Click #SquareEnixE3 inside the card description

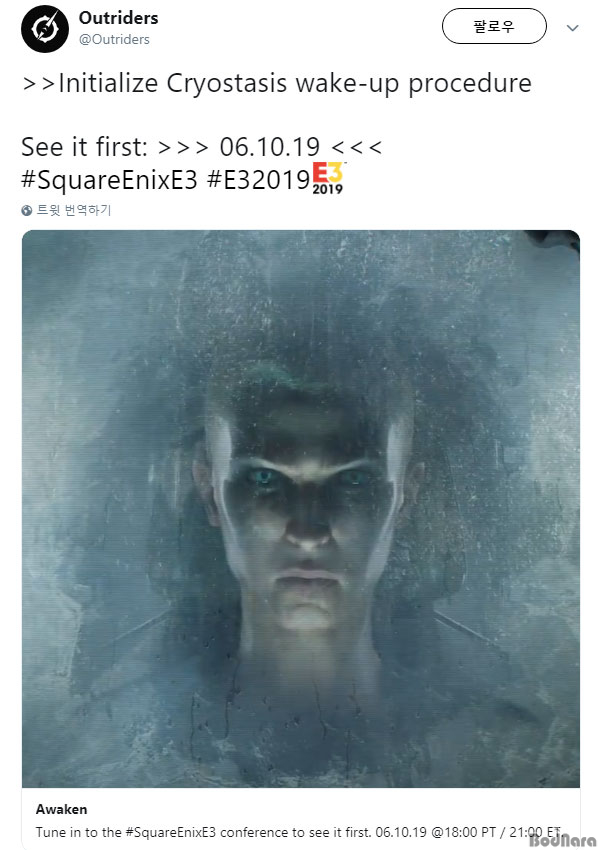coord(171,832)
